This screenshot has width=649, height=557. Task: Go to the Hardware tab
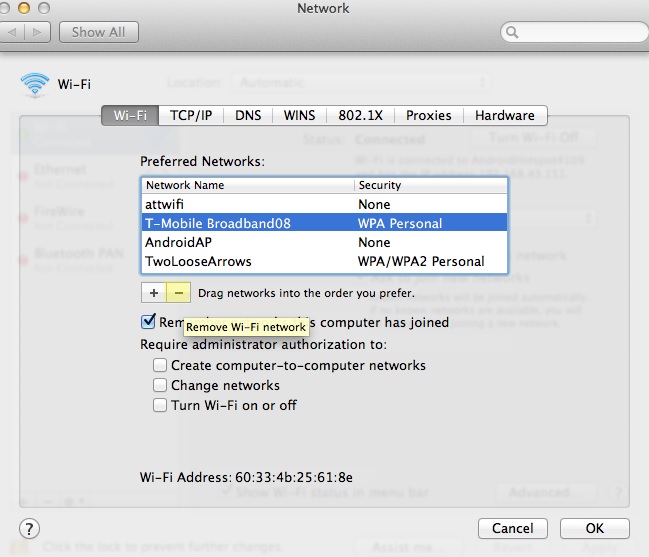505,115
